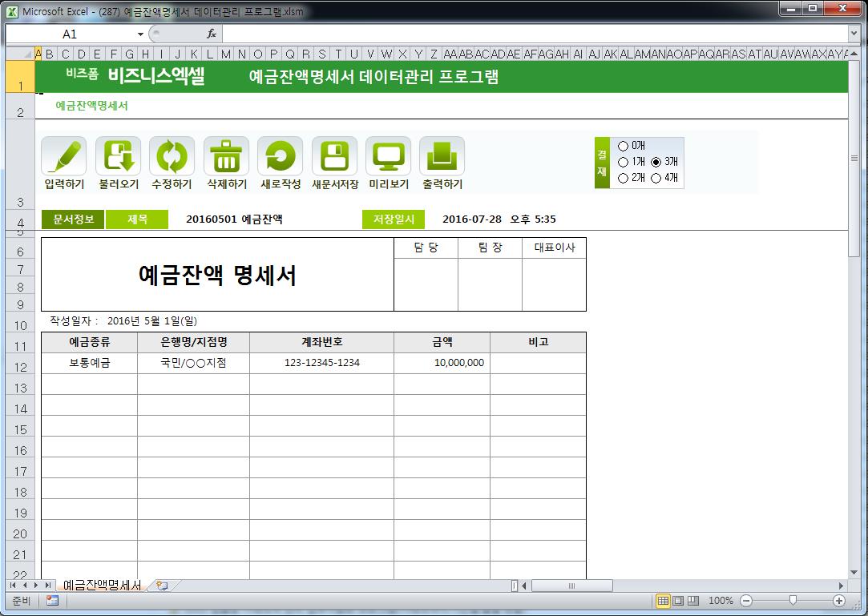Open the Name Box dropdown arrow

pos(140,34)
